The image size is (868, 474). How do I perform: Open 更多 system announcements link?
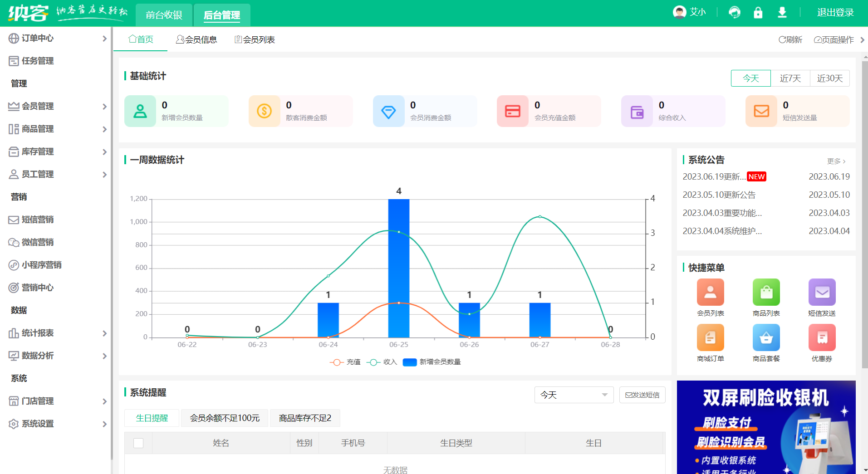(x=836, y=161)
